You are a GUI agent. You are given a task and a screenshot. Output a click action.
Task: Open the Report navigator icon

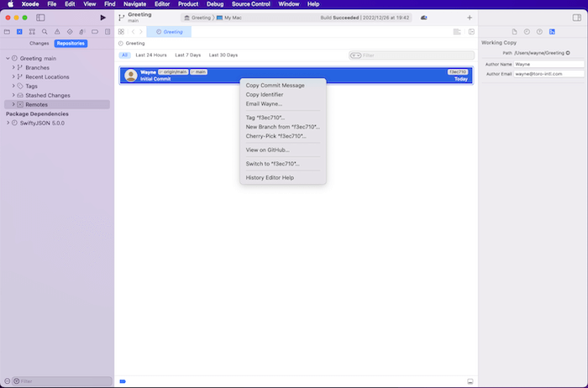pyautogui.click(x=108, y=32)
